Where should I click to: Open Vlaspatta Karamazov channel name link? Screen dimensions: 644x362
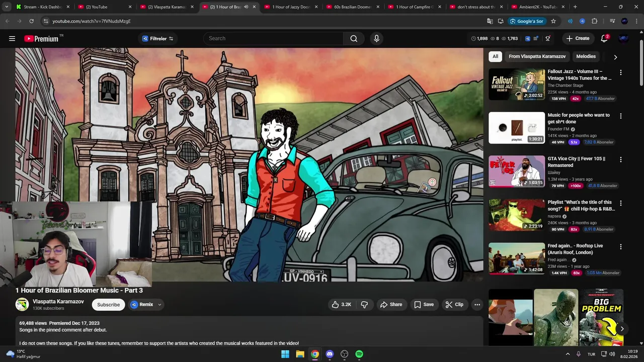58,302
